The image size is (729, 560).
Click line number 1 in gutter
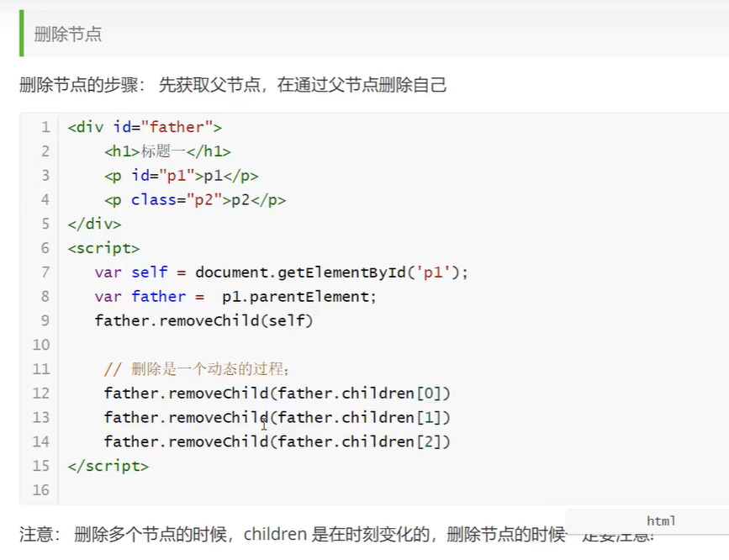coord(45,127)
